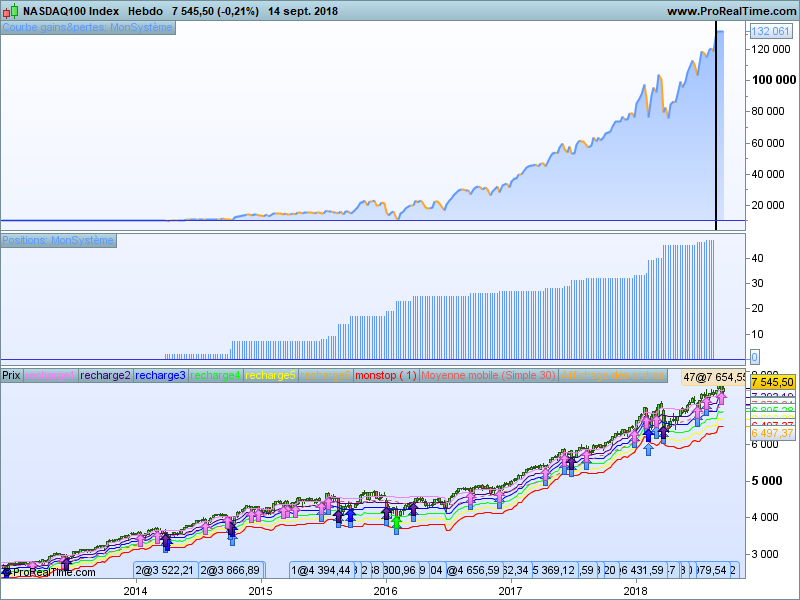The image size is (800, 600).
Task: Select the recharge6 indicator label
Action: 326,376
